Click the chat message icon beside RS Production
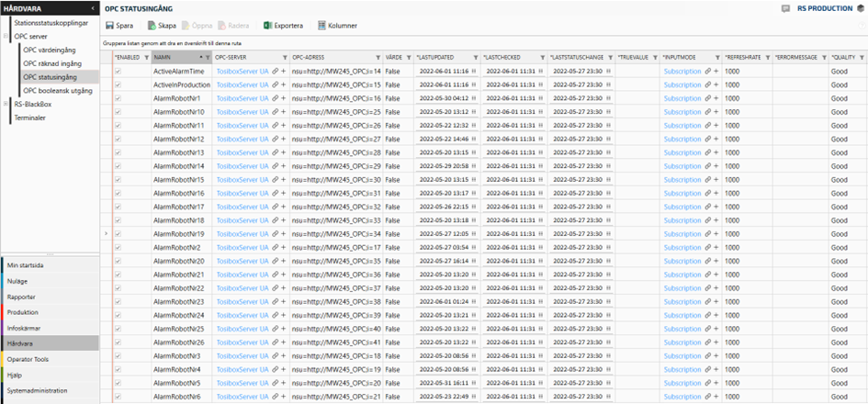868x404 pixels. tap(785, 8)
